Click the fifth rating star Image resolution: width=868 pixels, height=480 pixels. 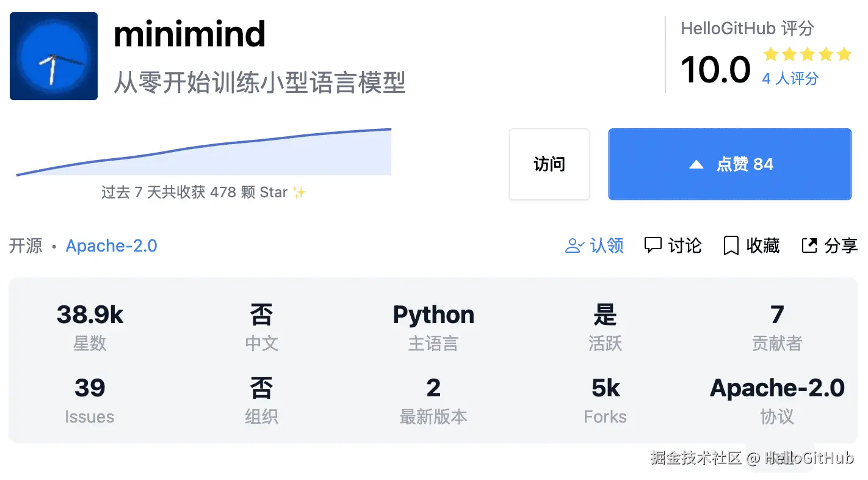click(x=844, y=55)
